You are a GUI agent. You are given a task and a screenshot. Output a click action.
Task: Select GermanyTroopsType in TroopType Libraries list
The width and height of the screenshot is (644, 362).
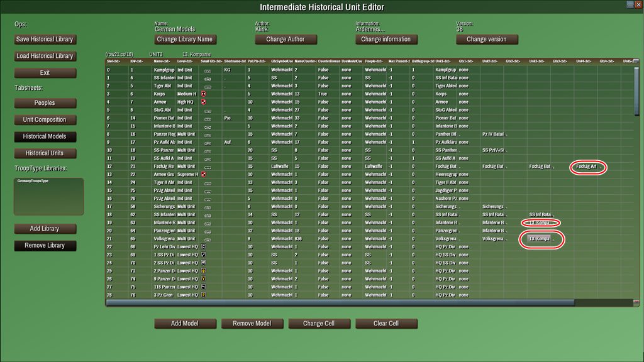(33, 181)
